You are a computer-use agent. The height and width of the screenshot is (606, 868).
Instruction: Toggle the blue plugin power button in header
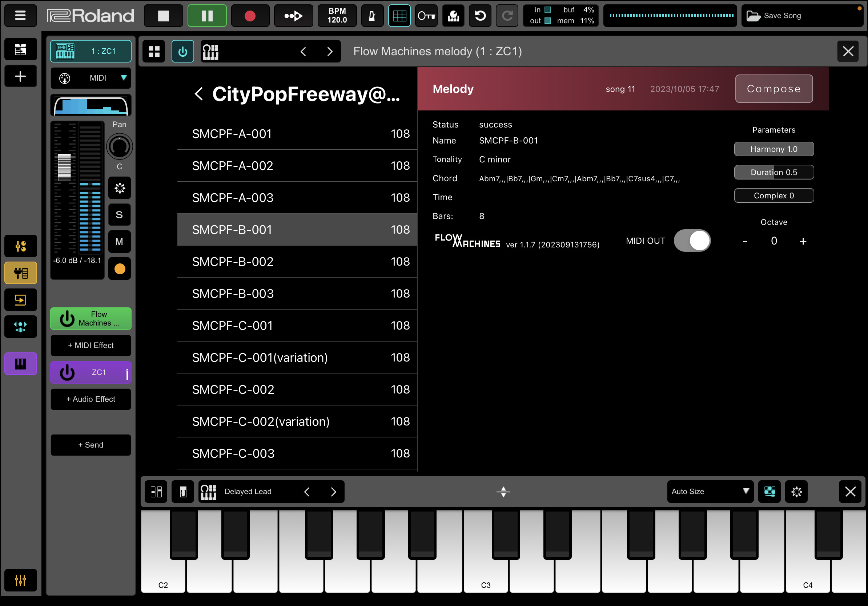183,51
